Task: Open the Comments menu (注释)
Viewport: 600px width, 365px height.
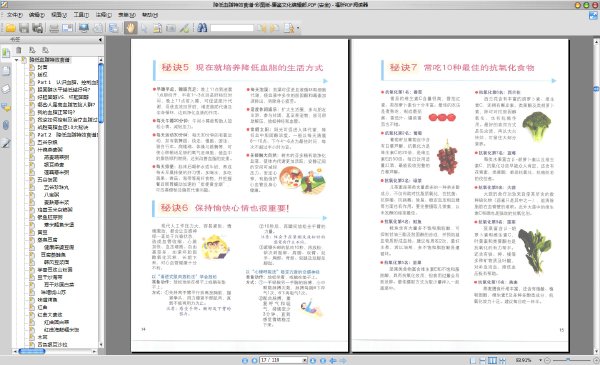Action: (x=103, y=15)
